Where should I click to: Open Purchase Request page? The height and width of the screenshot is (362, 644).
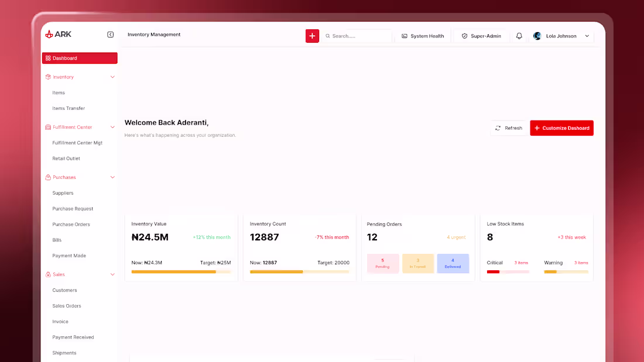click(73, 209)
